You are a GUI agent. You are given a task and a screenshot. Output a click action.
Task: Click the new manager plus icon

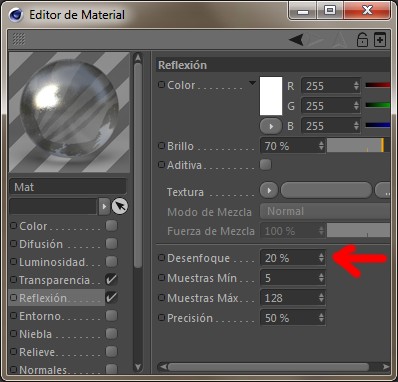click(x=380, y=40)
